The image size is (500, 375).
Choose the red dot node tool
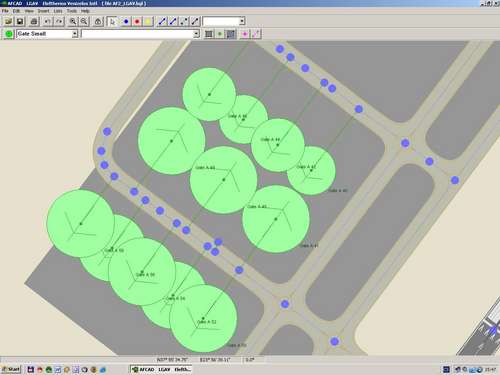click(x=137, y=21)
